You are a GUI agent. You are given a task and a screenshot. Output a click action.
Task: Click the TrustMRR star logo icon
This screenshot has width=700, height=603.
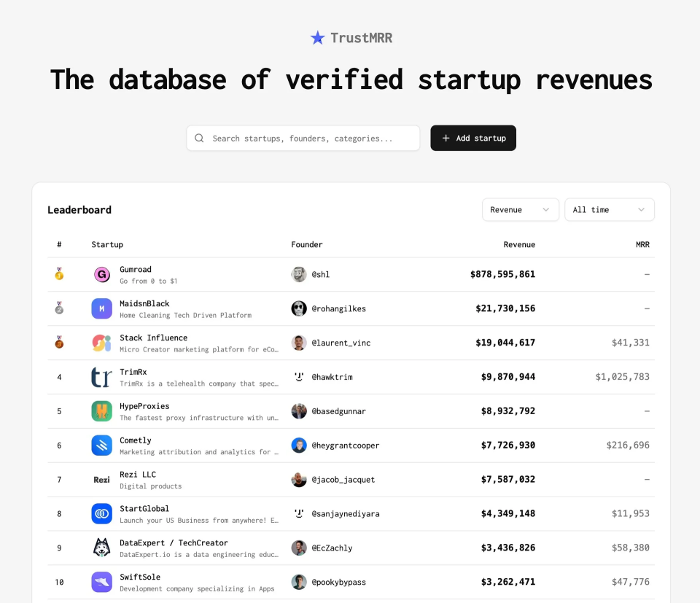318,38
